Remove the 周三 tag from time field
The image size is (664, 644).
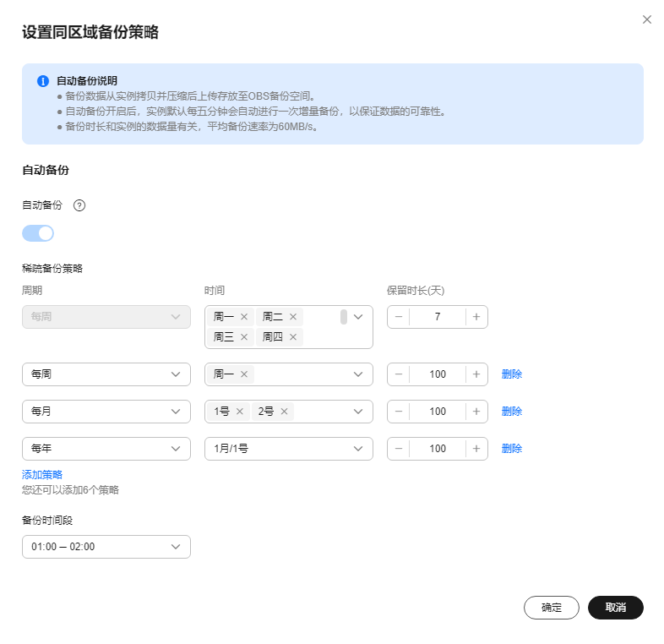(244, 337)
